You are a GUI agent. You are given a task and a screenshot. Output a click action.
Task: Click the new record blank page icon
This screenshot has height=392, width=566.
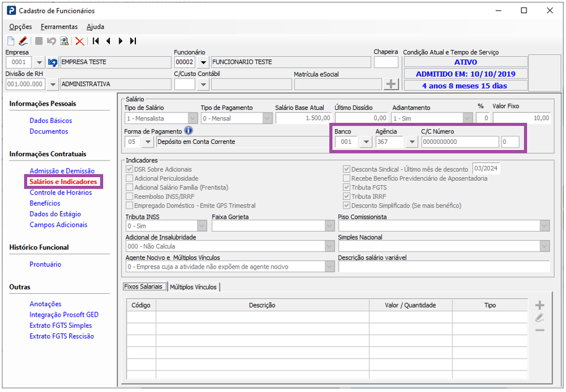11,41
